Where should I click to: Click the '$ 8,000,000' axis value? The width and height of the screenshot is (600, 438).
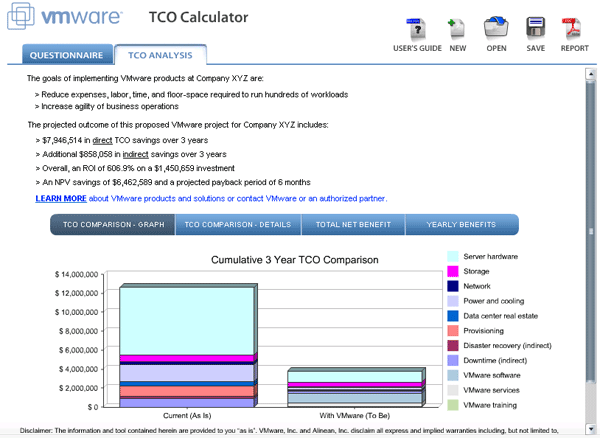click(x=78, y=331)
